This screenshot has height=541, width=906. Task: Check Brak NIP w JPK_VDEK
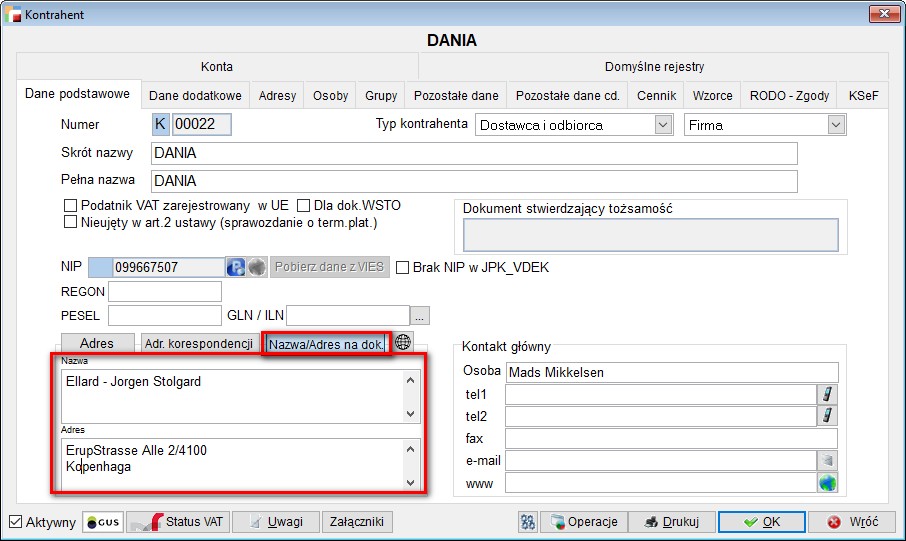[403, 268]
